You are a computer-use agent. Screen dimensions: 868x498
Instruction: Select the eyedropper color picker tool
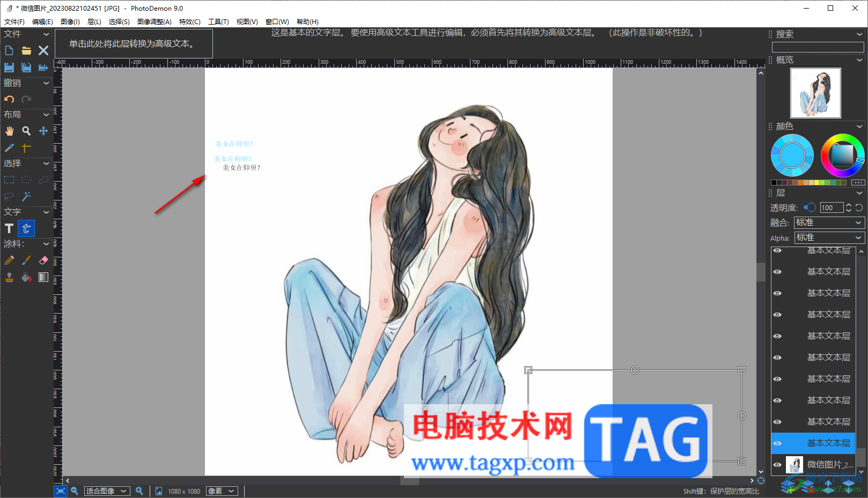pyautogui.click(x=9, y=148)
